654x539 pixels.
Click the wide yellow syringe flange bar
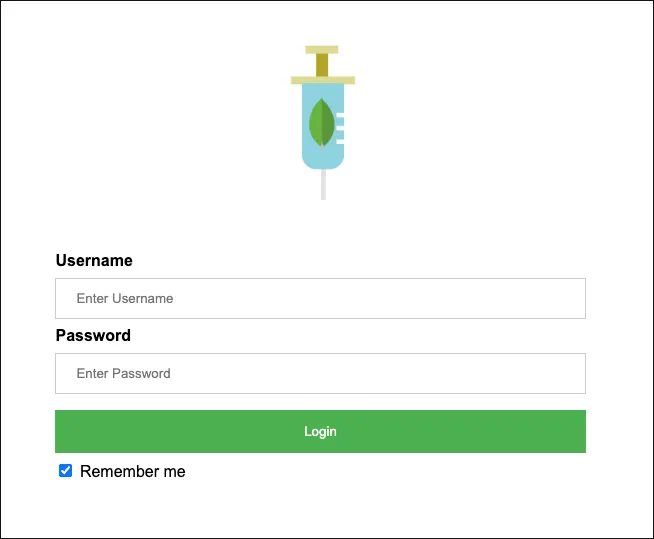pos(322,79)
